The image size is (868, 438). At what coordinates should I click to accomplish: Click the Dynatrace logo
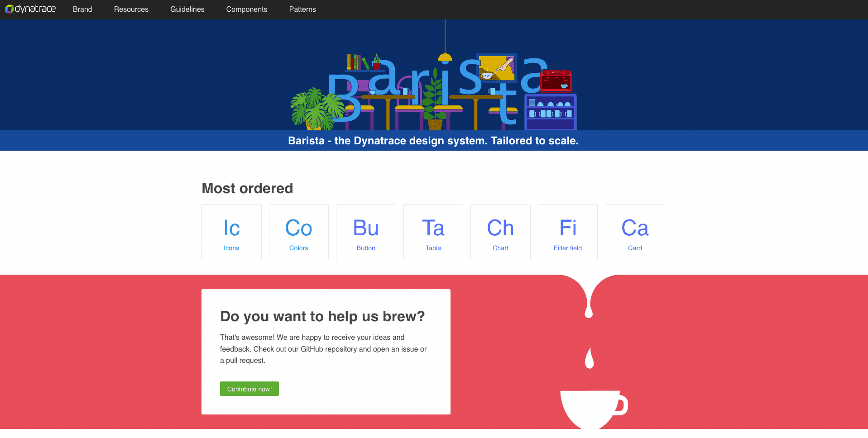(x=30, y=9)
